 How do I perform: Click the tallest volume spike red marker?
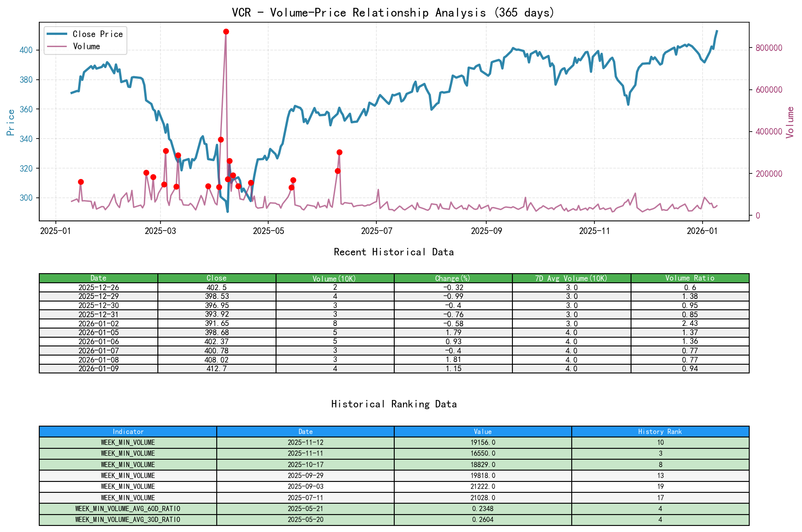[x=226, y=31]
